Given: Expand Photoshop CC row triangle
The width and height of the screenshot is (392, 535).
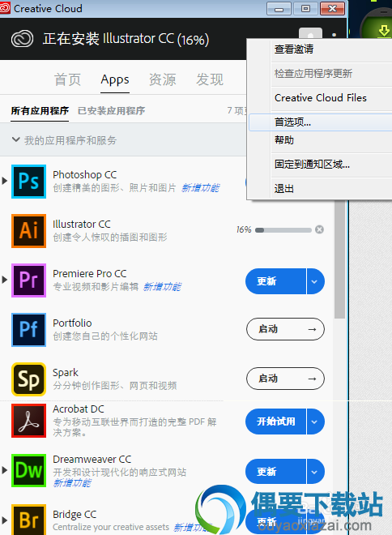Looking at the screenshot, I should pos(4,181).
